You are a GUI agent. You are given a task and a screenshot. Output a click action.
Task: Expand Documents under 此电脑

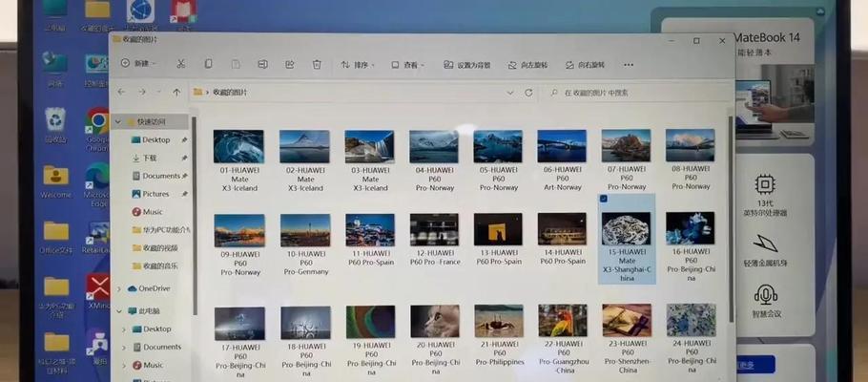pyautogui.click(x=125, y=348)
